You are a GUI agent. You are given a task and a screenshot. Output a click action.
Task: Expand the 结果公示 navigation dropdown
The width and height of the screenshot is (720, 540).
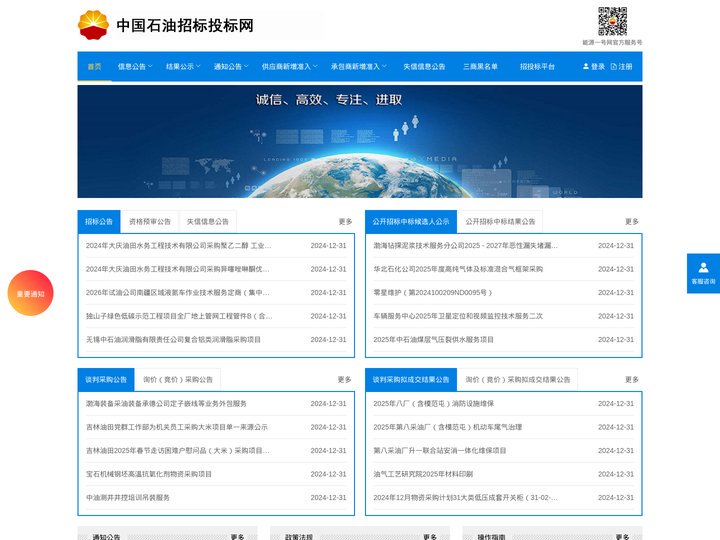[x=183, y=67]
